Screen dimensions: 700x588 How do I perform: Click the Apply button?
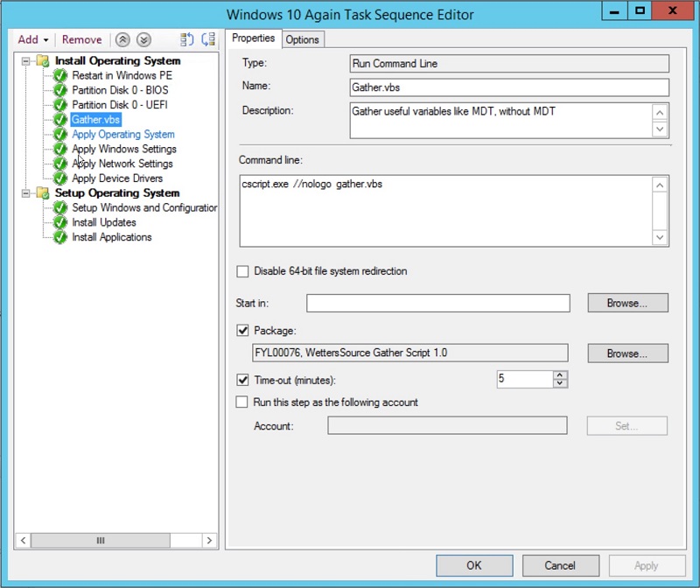(647, 565)
